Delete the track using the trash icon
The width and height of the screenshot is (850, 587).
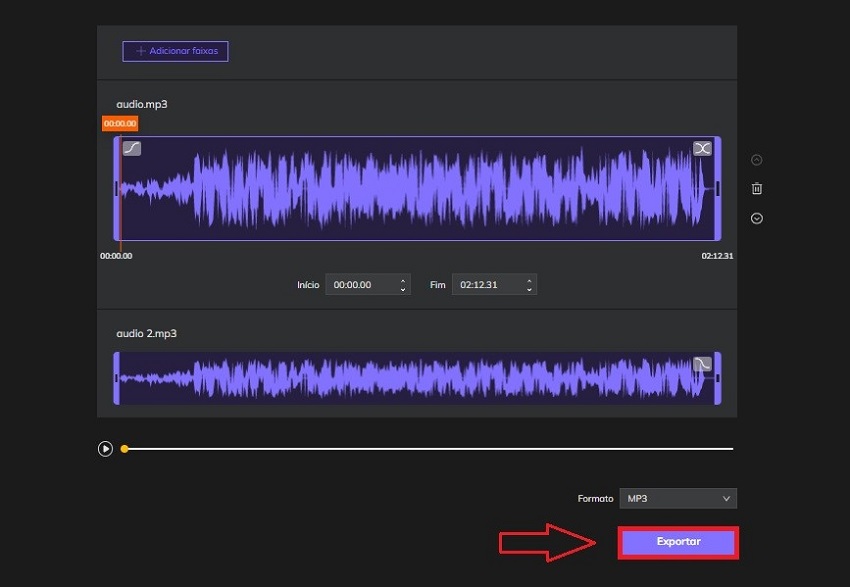[757, 188]
